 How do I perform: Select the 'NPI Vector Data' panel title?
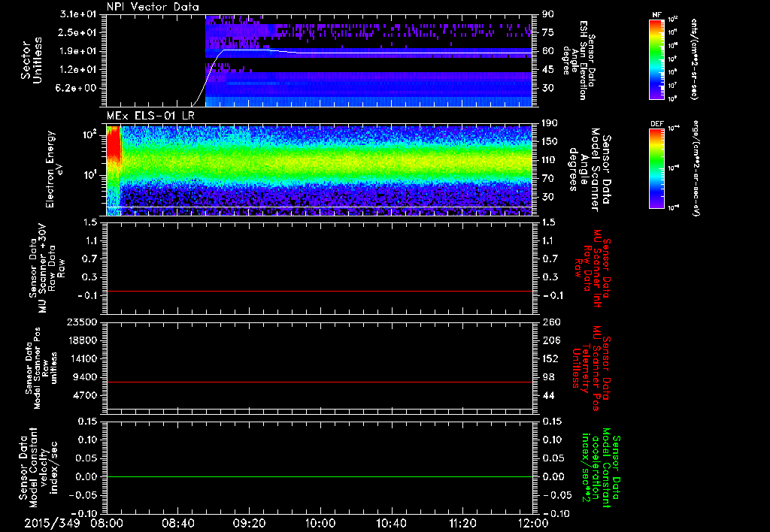click(x=153, y=7)
